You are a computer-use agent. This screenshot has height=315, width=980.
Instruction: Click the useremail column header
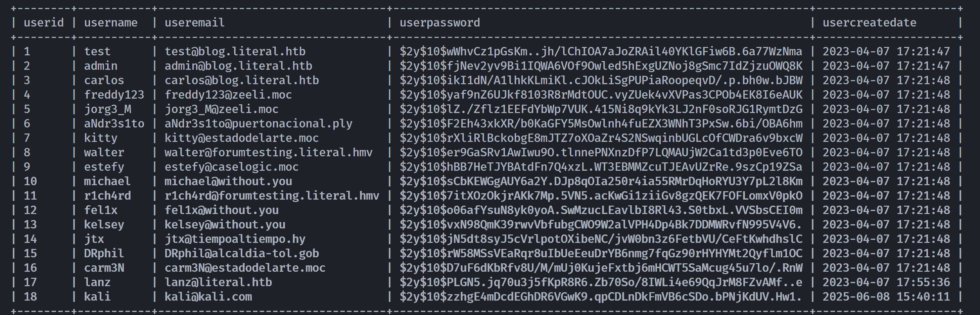click(x=194, y=23)
